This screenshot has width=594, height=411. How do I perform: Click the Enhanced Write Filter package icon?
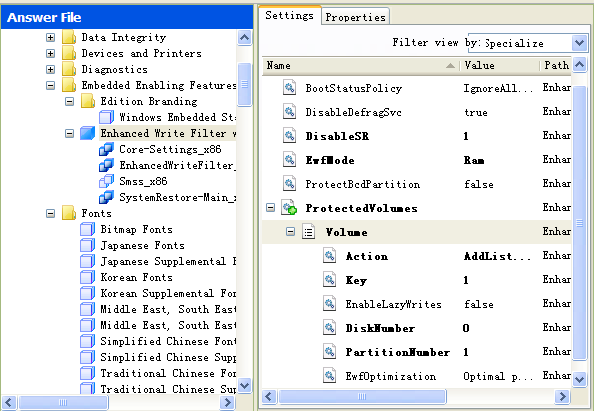88,133
